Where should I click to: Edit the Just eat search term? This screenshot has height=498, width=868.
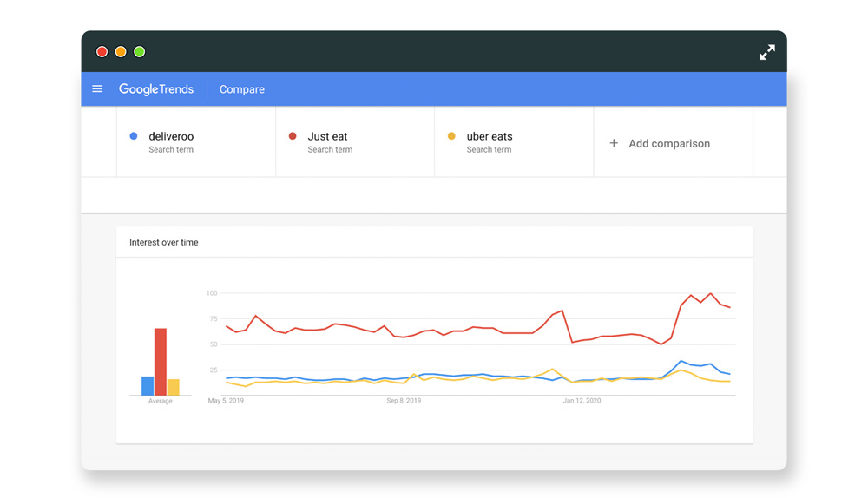327,136
